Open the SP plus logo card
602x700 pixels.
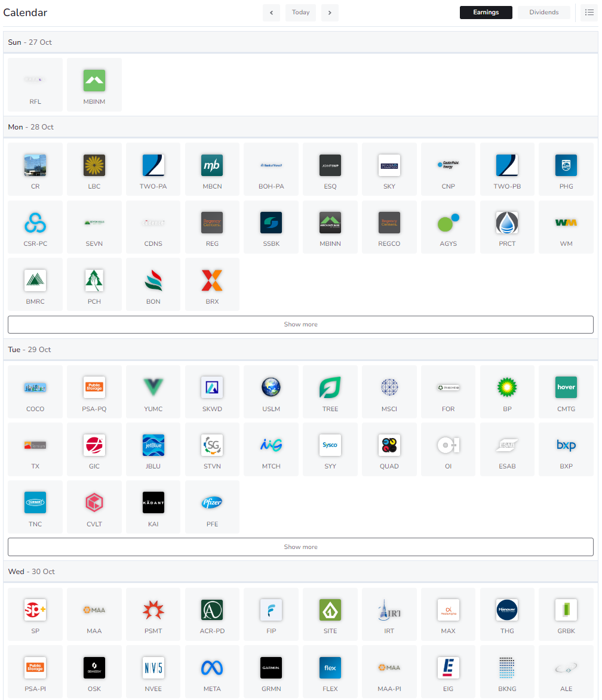(x=35, y=614)
